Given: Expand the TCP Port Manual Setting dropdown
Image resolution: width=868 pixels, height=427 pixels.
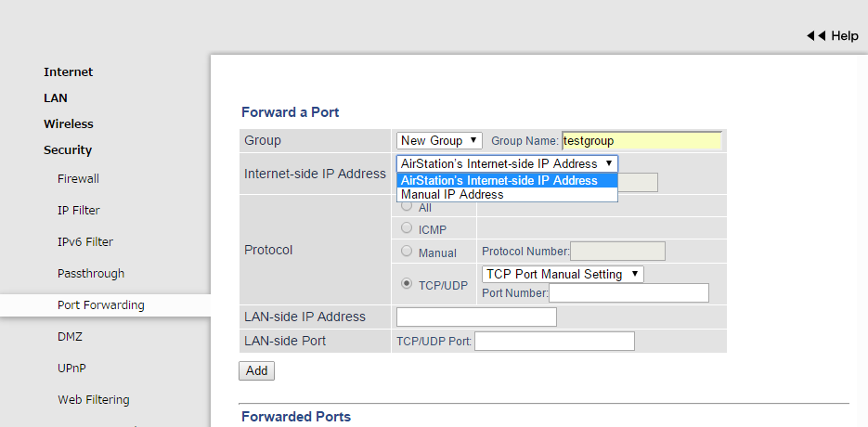Looking at the screenshot, I should click(564, 274).
